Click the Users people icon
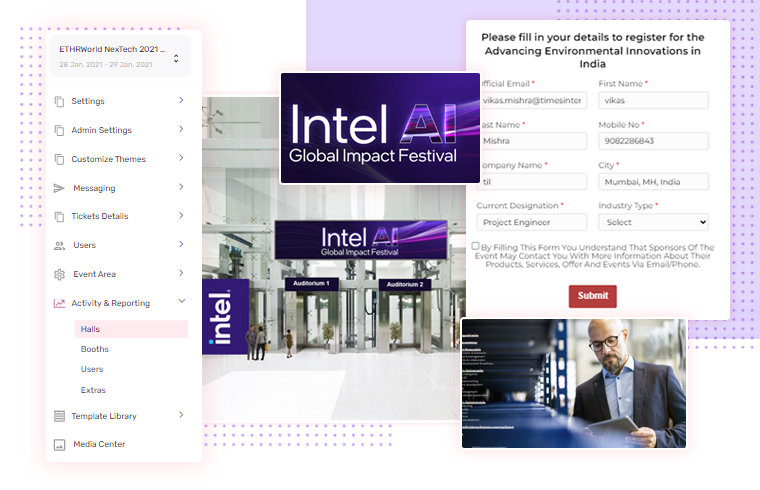The image size is (760, 490). (x=59, y=245)
